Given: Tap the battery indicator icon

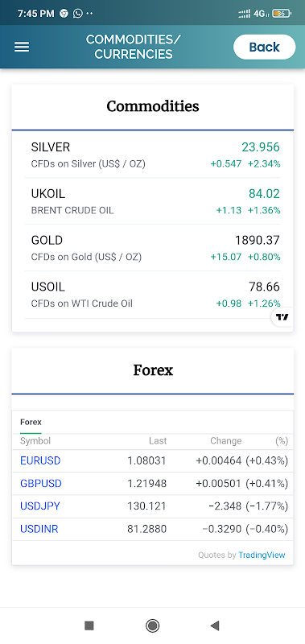Looking at the screenshot, I should [282, 14].
